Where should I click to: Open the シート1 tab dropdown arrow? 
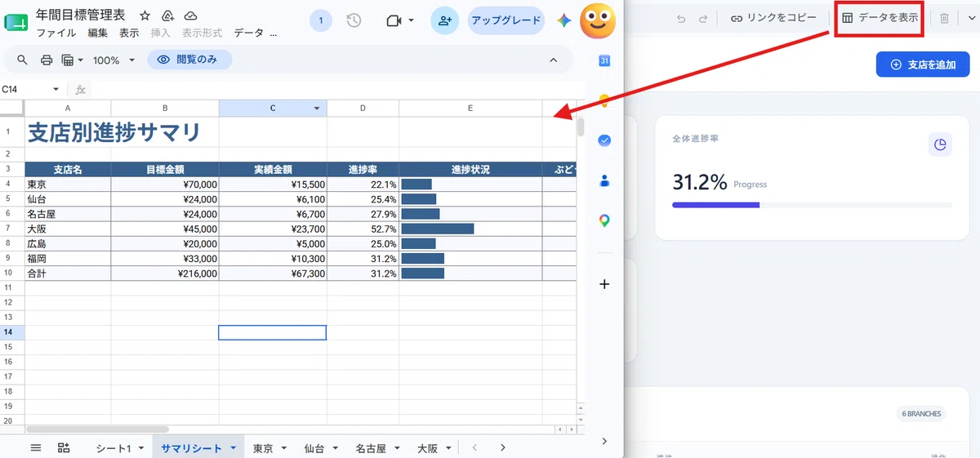[140, 448]
